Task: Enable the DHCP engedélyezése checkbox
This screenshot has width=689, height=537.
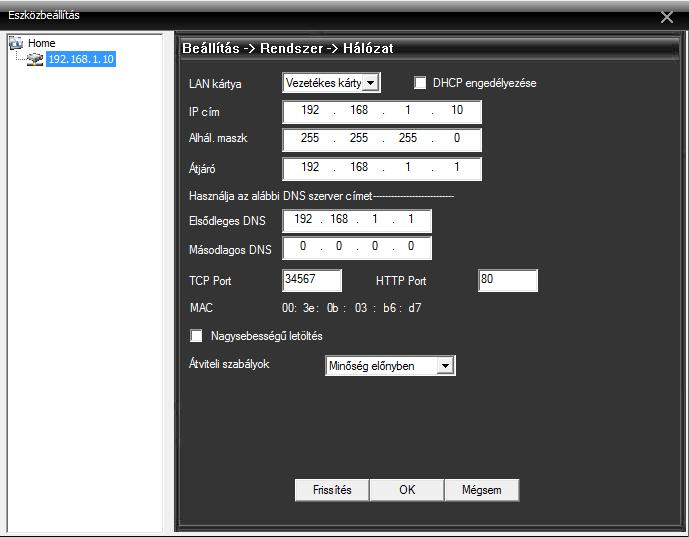Action: coord(420,83)
